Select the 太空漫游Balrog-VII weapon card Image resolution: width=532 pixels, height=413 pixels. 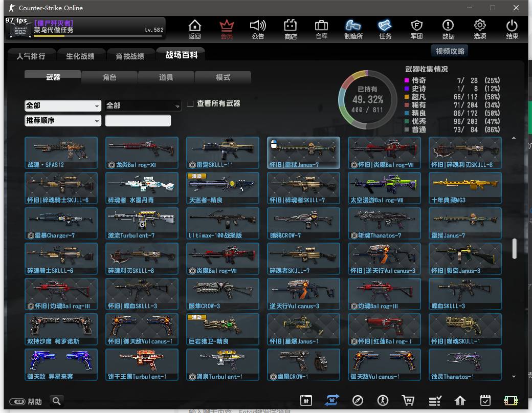tap(384, 188)
